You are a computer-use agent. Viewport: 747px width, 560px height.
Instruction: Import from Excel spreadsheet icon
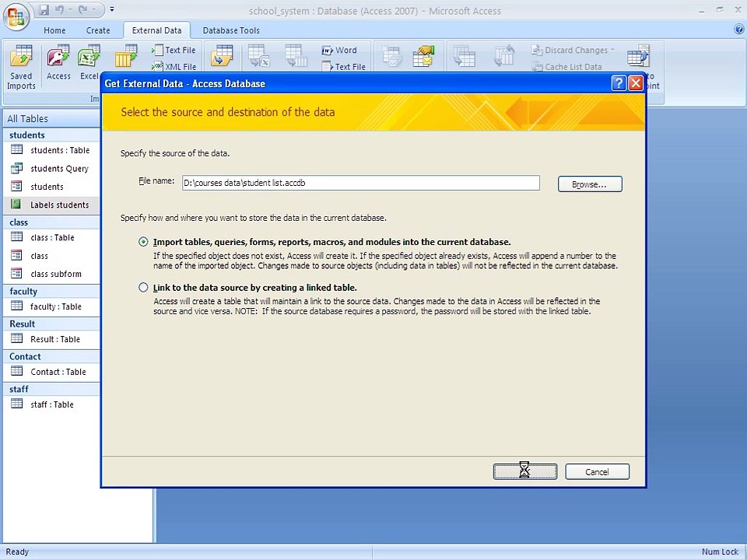[x=89, y=63]
